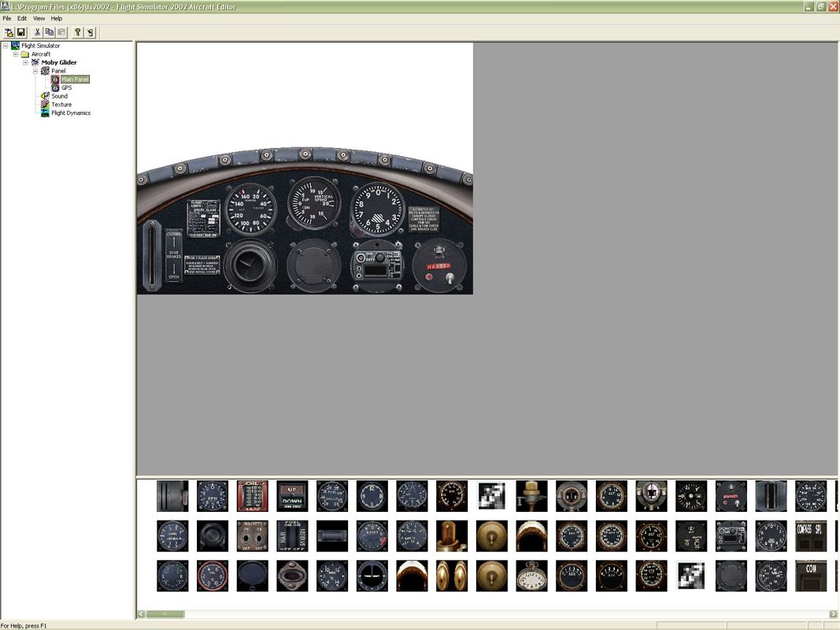Select the New Aircraft toolbar icon
The width and height of the screenshot is (840, 630).
(x=9, y=32)
